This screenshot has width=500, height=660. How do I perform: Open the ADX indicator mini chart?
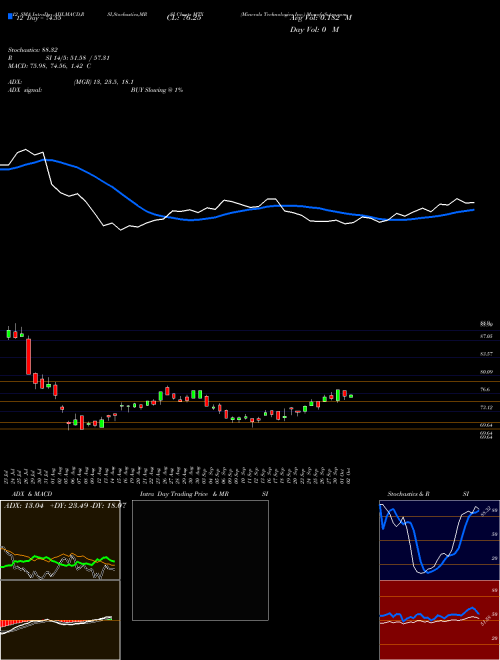coord(60,540)
